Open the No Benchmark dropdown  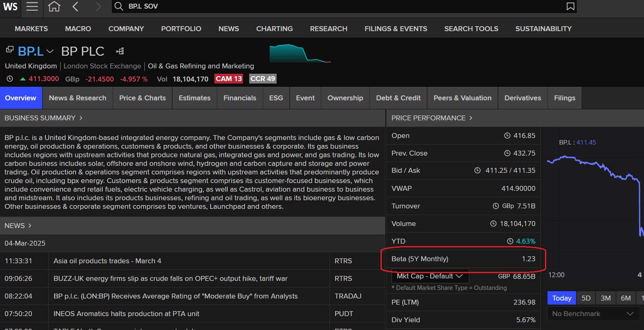(592, 314)
